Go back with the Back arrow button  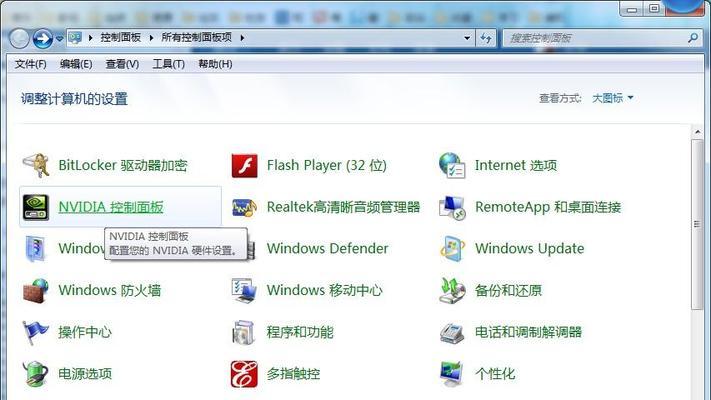click(x=19, y=39)
